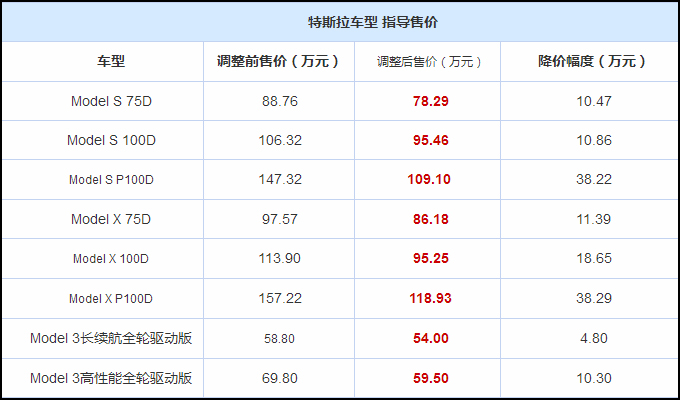Click the Model 3长续航全轮驱动版 row label
This screenshot has height=400, width=680.
tap(111, 338)
